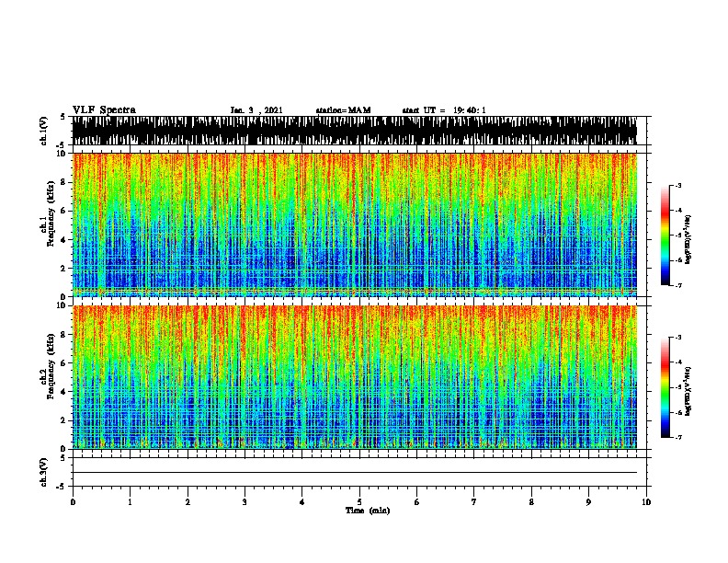Click time axis tick label "4"

[x=302, y=502]
